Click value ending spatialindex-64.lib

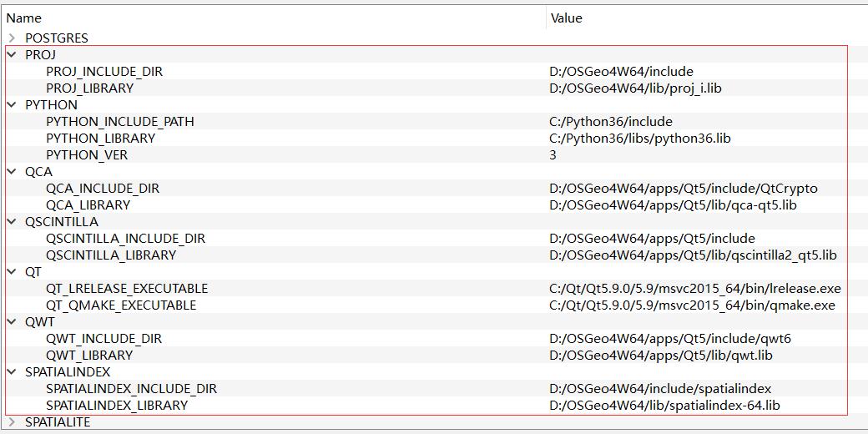click(x=665, y=406)
